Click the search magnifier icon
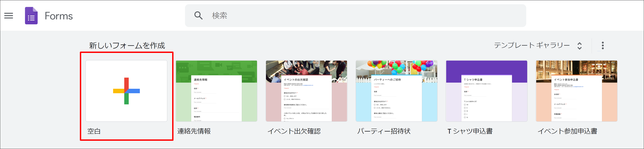644x149 pixels. (x=198, y=16)
